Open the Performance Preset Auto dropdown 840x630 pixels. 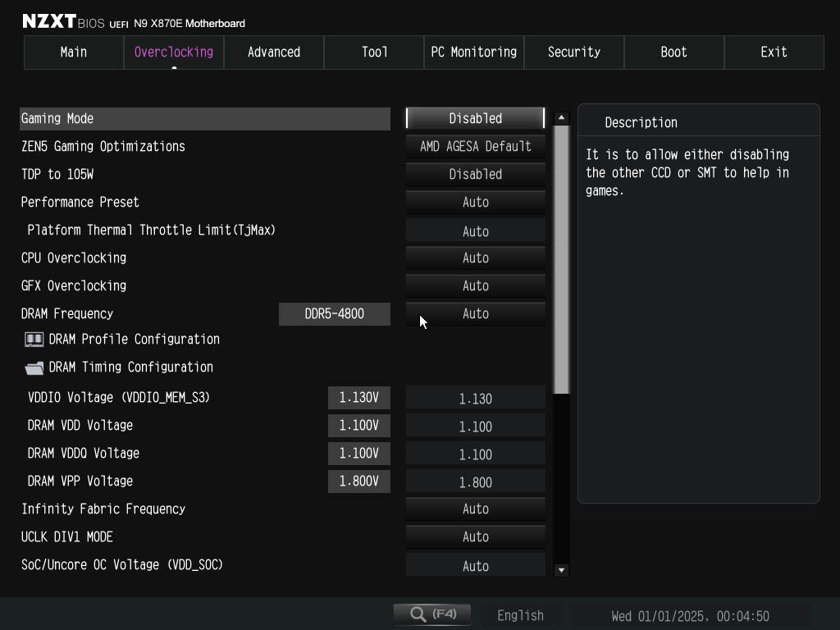pos(475,202)
